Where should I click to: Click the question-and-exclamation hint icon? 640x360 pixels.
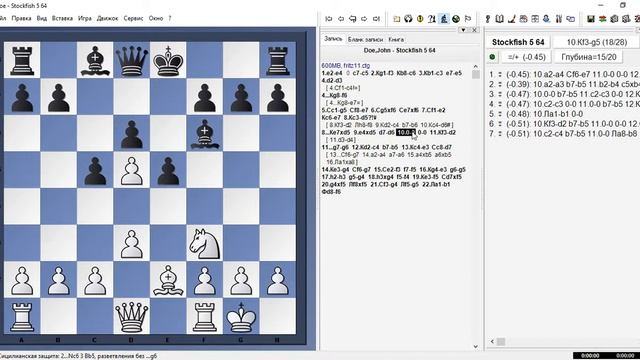[x=432, y=19]
